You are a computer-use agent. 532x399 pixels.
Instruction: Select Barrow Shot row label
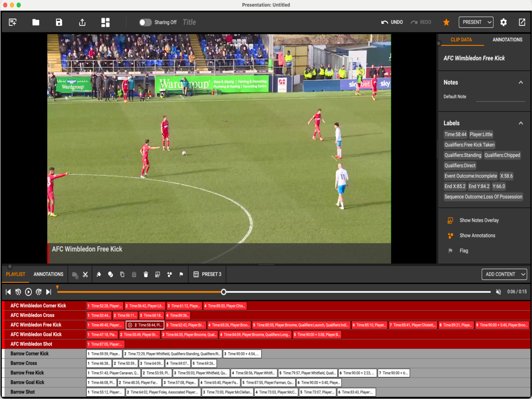pos(22,392)
